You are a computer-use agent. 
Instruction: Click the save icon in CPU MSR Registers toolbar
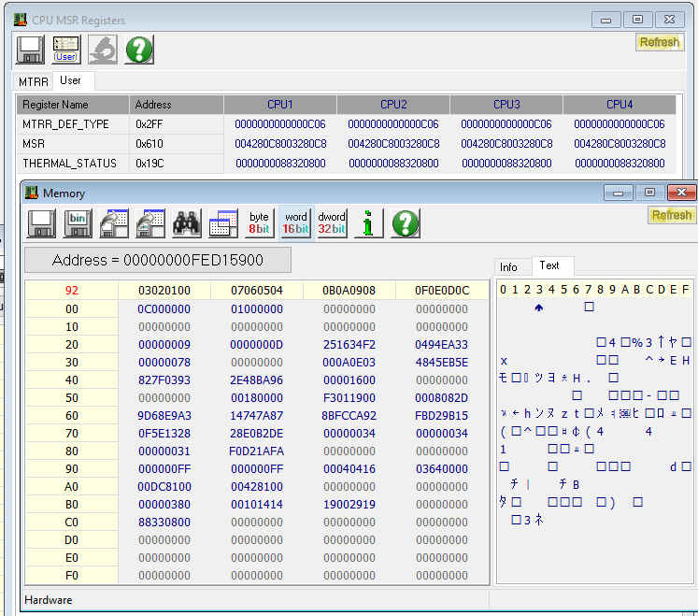tap(30, 50)
